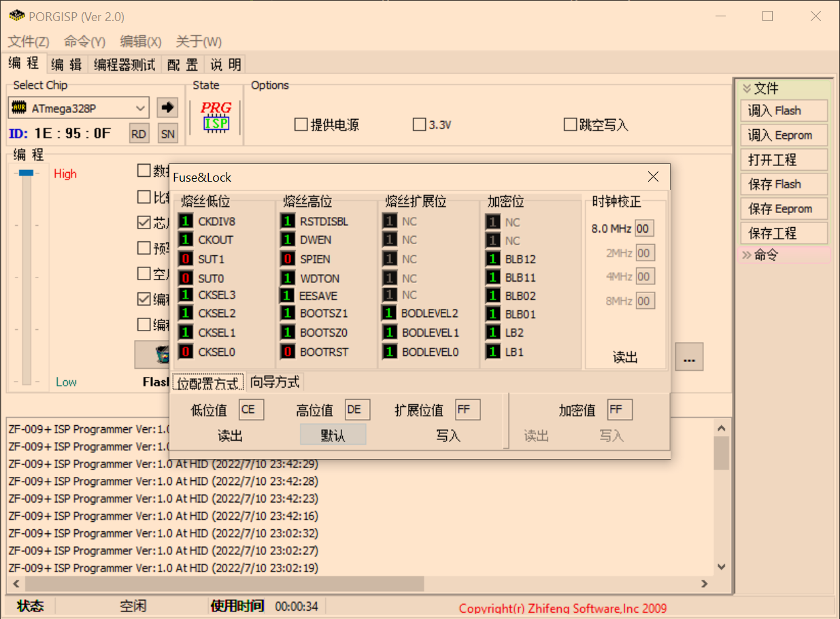The height and width of the screenshot is (619, 840).
Task: Click the horizontal scrollbar thumb of the log
Action: (x=224, y=584)
